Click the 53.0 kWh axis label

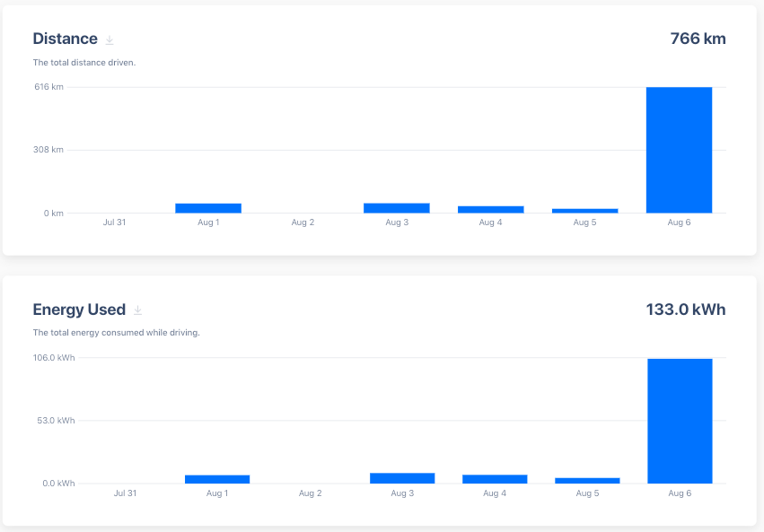[54, 421]
